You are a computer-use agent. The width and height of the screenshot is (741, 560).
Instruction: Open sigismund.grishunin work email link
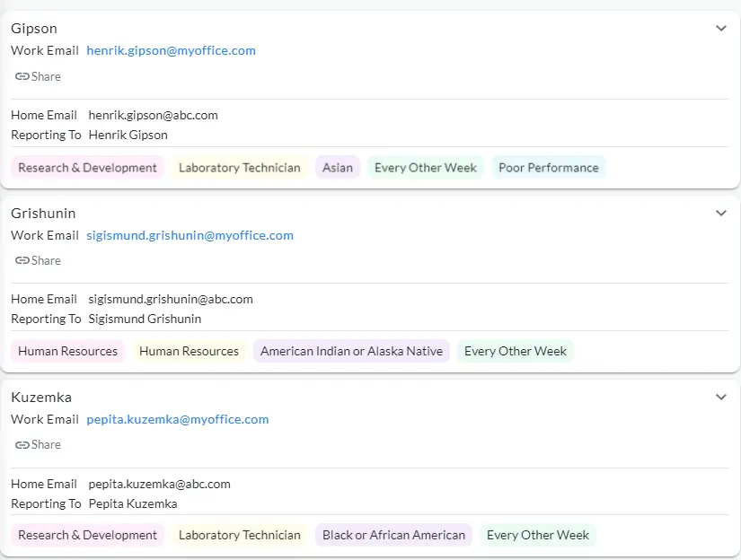pos(190,235)
